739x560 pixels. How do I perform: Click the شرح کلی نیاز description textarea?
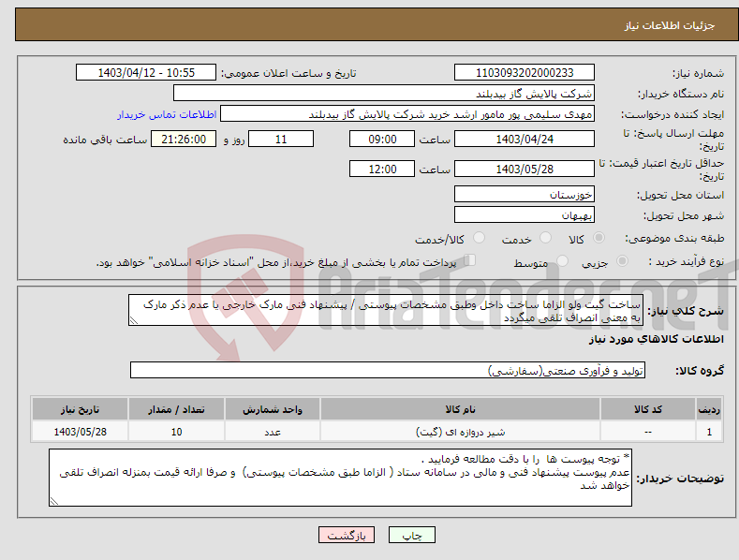click(386, 311)
